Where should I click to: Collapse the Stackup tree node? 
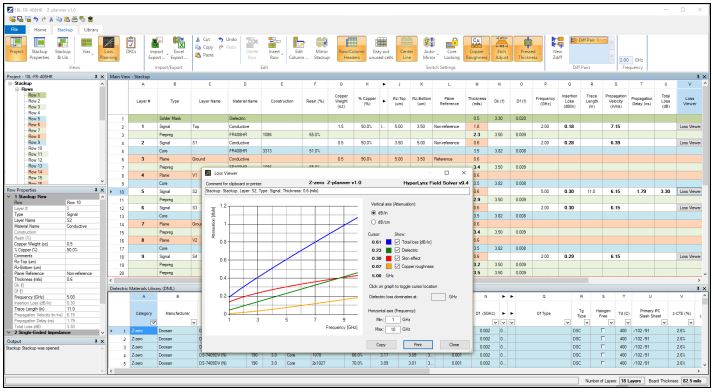[x=10, y=83]
